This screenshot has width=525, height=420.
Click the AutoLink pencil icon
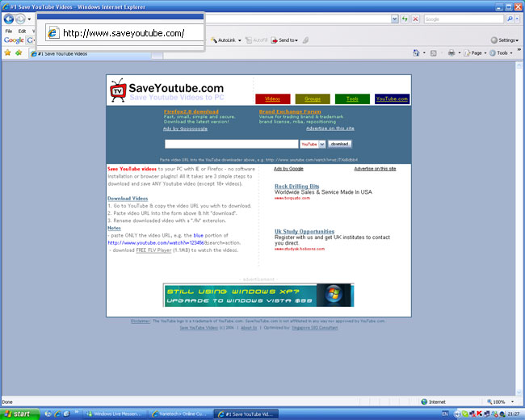214,40
